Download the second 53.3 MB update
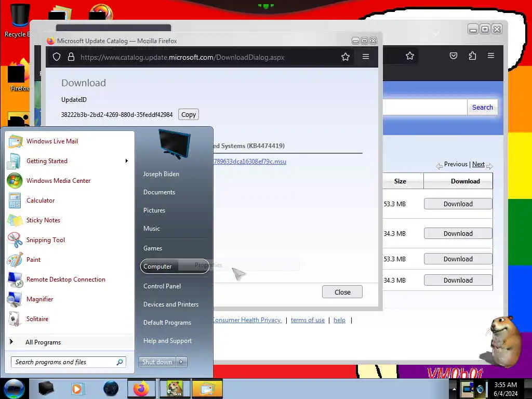Image resolution: width=532 pixels, height=399 pixels. click(x=458, y=259)
